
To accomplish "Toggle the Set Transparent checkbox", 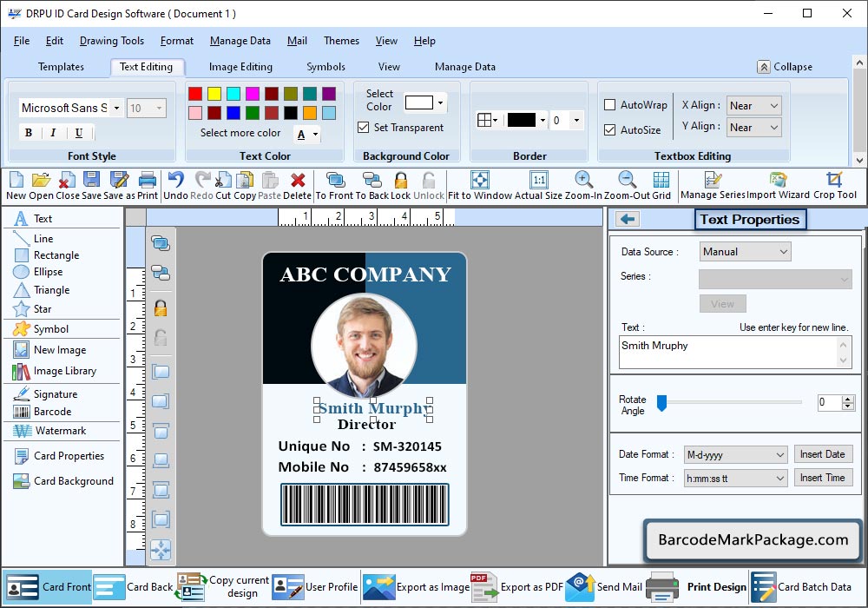I will pyautogui.click(x=363, y=128).
